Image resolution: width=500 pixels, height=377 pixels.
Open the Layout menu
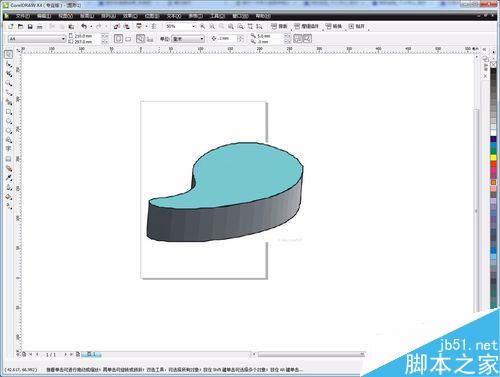(x=87, y=16)
